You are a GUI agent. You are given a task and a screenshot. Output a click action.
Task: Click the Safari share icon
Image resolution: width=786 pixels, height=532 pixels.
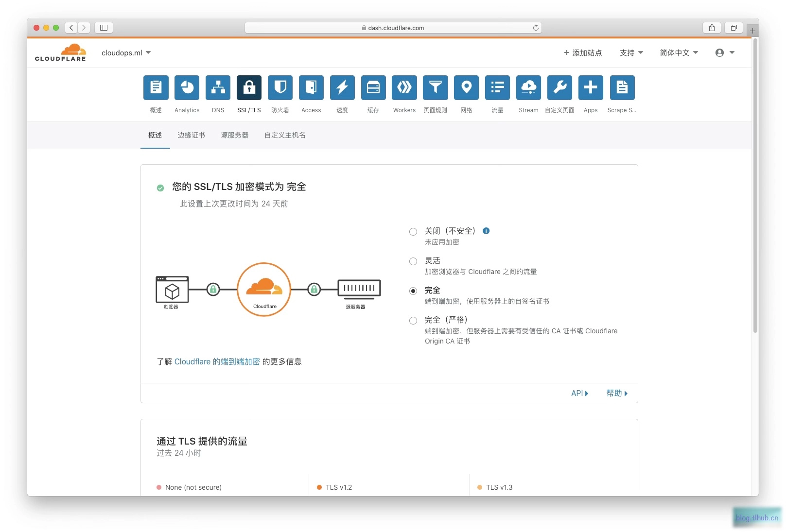[712, 28]
